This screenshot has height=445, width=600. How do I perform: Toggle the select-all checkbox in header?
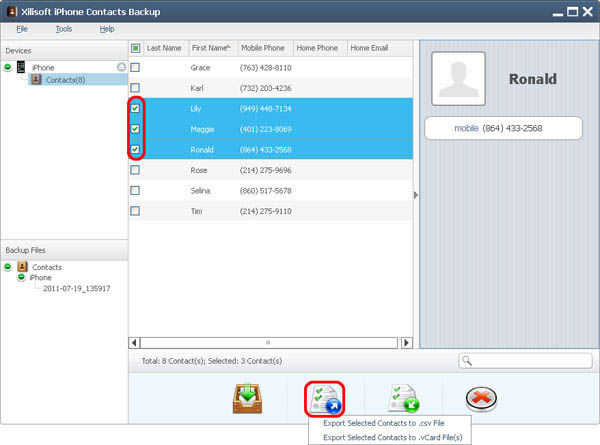135,48
